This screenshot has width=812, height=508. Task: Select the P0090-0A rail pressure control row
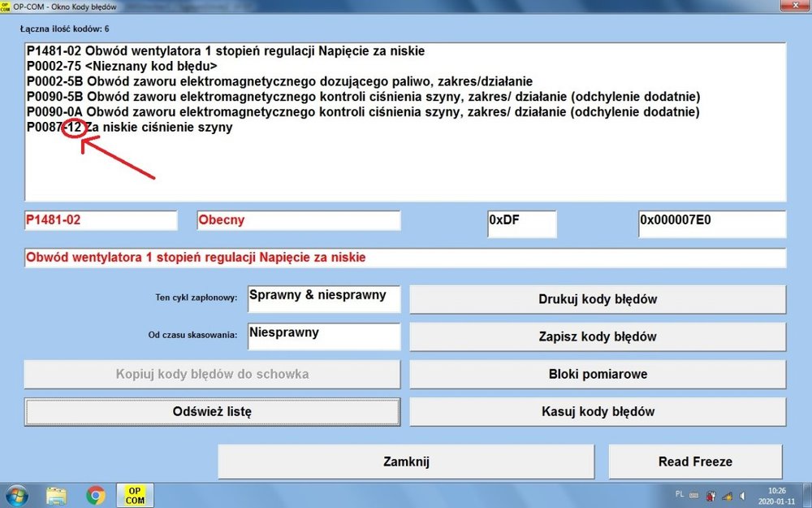point(362,111)
